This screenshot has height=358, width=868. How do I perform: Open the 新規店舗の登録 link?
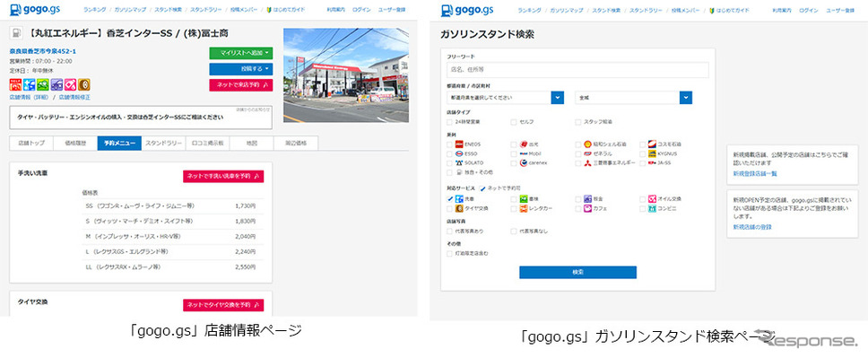(x=752, y=227)
